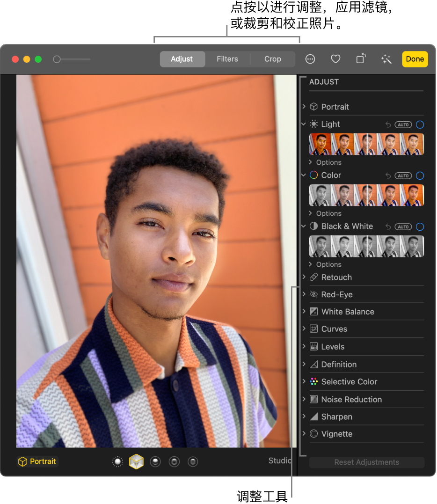Select the Studio Light cube lighting effect
Image resolution: width=437 pixels, height=504 pixels.
pyautogui.click(x=136, y=461)
